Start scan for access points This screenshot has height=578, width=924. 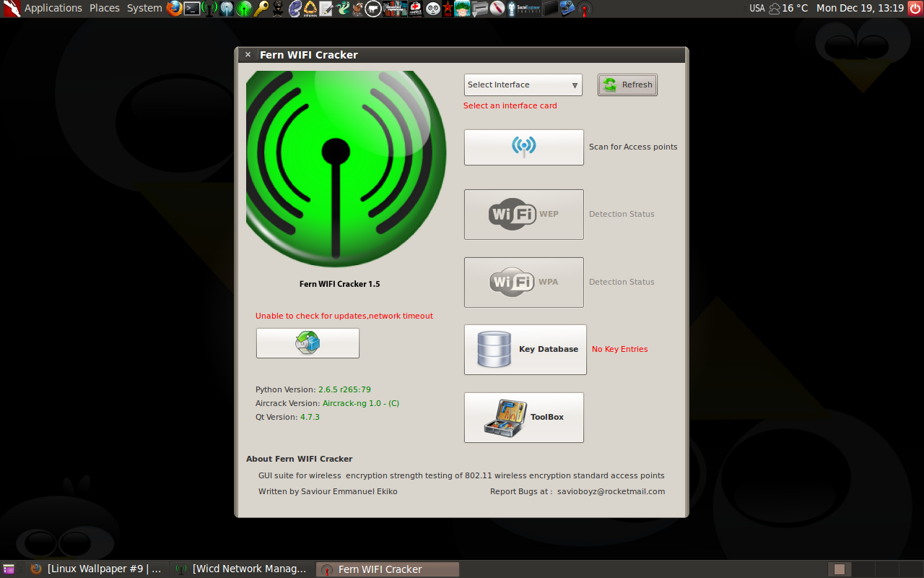pos(523,147)
